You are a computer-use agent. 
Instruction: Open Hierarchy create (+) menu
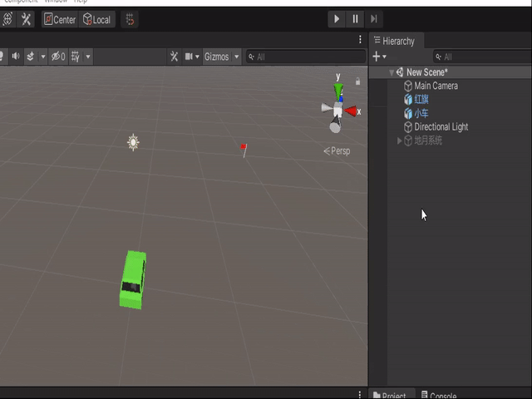pyautogui.click(x=379, y=57)
